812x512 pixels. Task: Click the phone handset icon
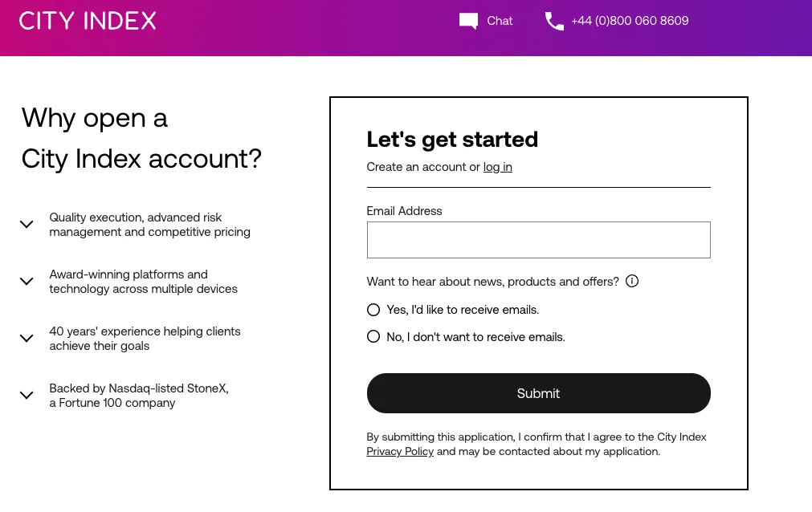554,21
